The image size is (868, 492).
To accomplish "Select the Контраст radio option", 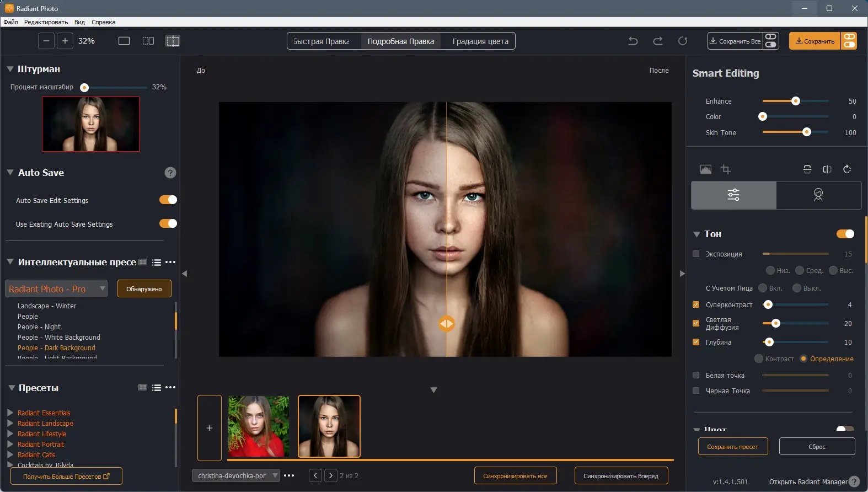I will pos(759,359).
